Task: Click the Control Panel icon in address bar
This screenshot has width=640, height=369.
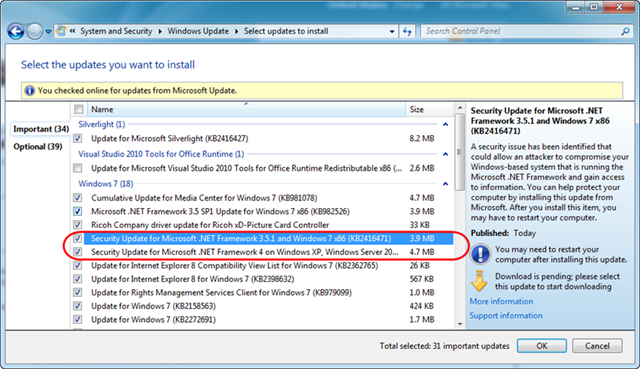Action: coord(61,31)
